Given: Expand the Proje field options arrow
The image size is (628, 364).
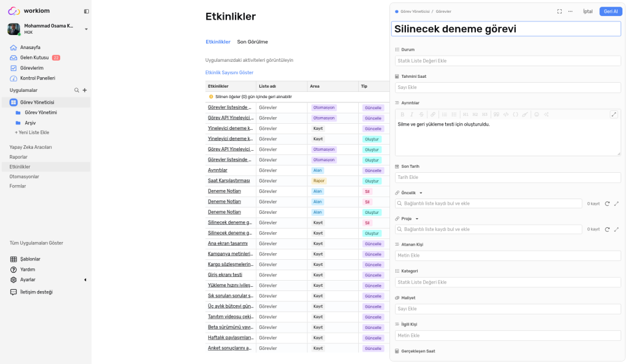Looking at the screenshot, I should coord(417,219).
